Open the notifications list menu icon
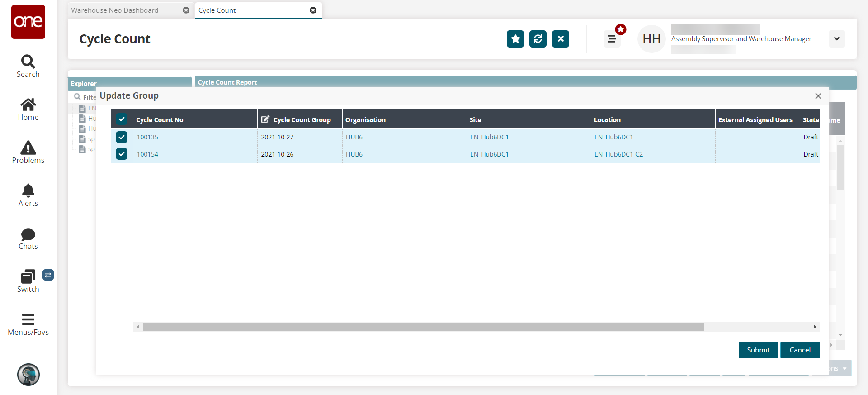The height and width of the screenshot is (395, 868). pos(612,39)
